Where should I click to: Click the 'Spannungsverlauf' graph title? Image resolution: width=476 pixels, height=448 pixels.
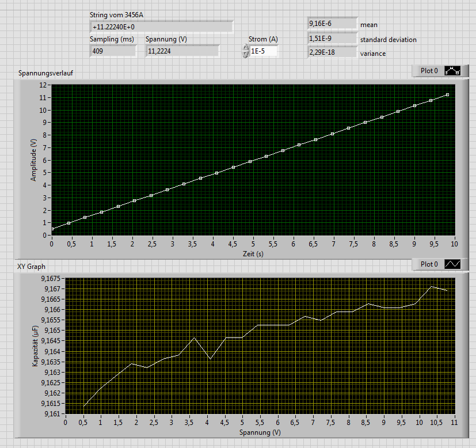(x=45, y=73)
